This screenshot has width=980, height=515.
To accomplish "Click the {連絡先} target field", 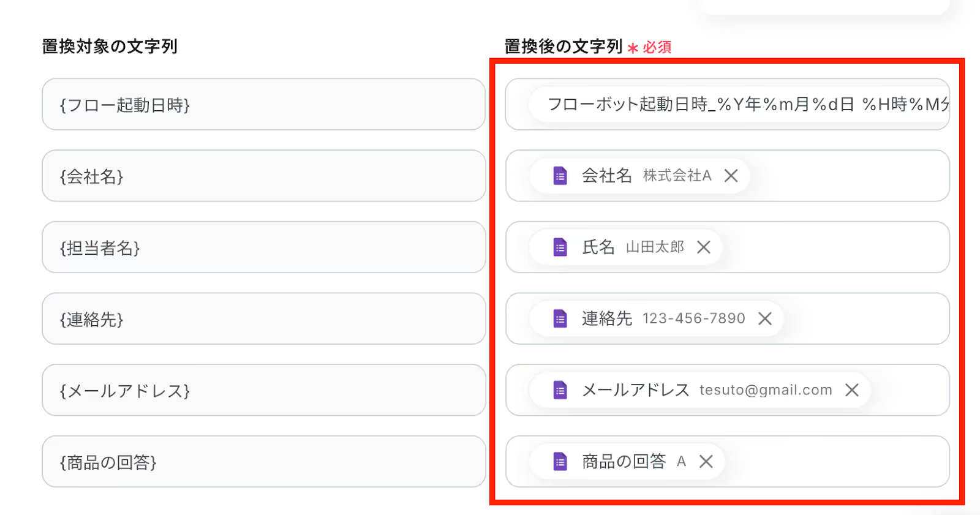I will 263,319.
